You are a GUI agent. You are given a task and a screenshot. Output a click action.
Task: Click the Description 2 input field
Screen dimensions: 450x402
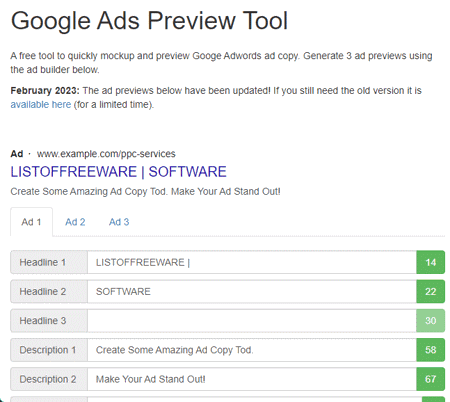pos(252,379)
